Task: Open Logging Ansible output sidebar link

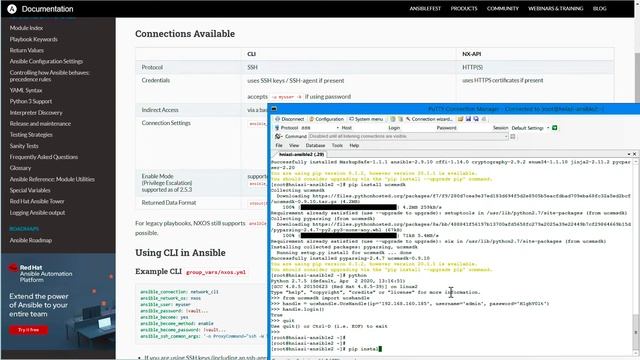Action: coord(38,213)
